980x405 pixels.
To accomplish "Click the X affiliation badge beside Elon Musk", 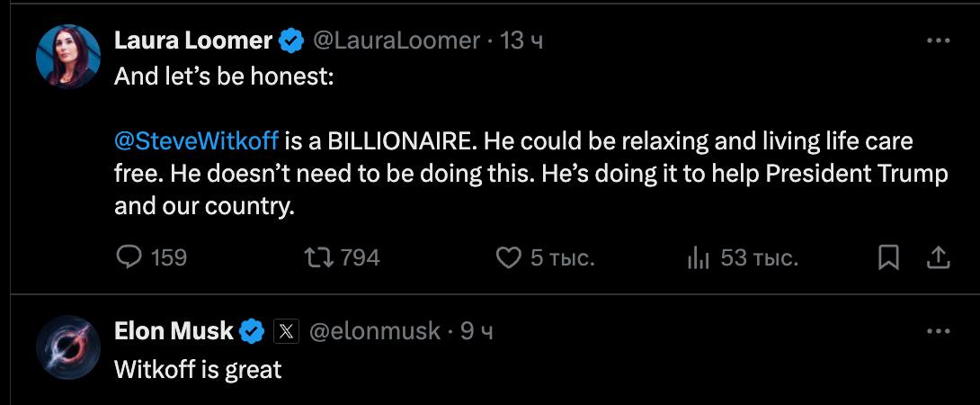I will [x=285, y=331].
